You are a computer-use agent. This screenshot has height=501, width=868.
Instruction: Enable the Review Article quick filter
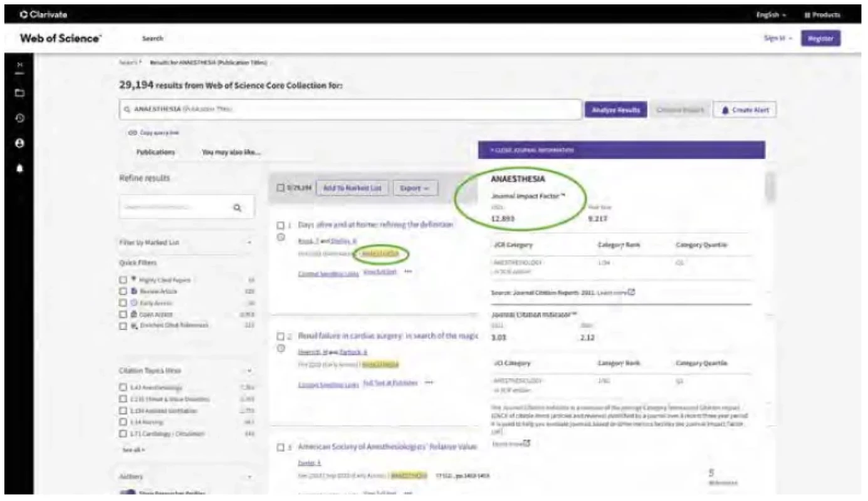[x=123, y=291]
